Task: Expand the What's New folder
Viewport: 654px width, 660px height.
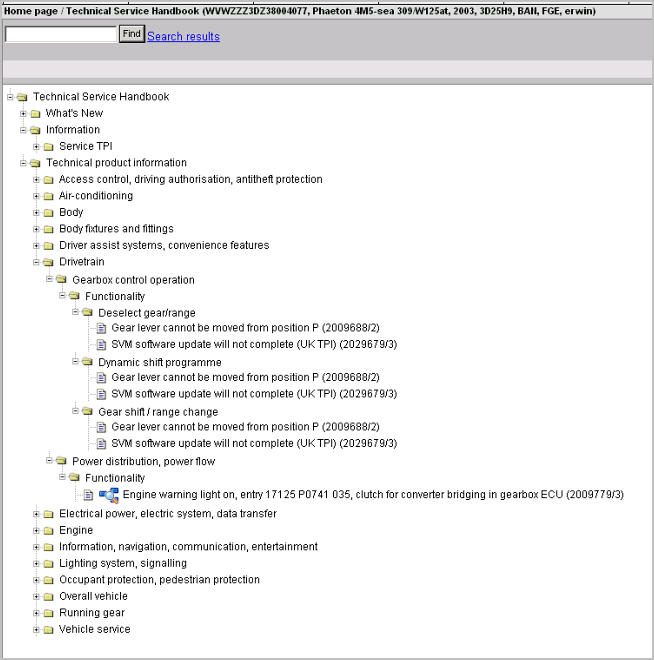Action: tap(24, 114)
